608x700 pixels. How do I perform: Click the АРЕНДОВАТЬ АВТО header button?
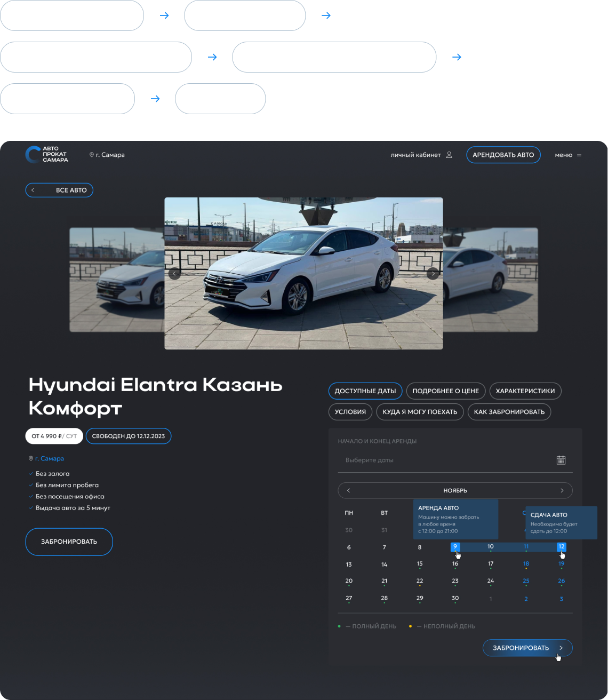503,155
